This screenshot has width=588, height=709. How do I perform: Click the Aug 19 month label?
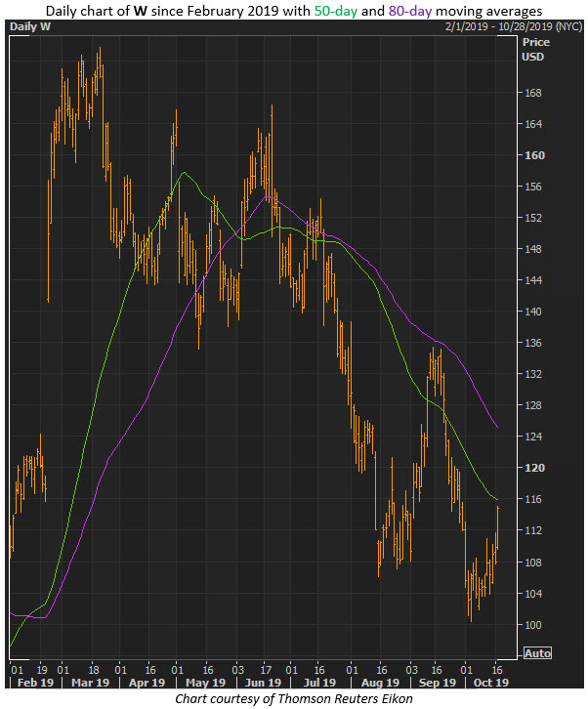tap(380, 683)
